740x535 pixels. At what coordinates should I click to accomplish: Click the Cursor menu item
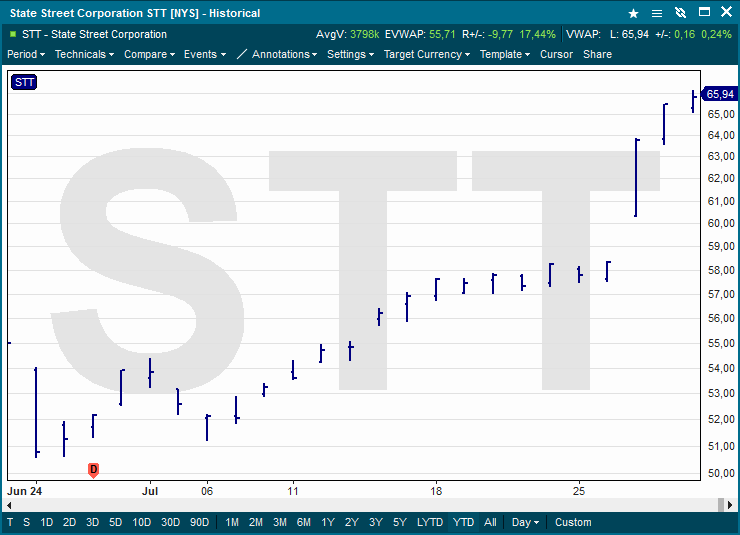556,54
